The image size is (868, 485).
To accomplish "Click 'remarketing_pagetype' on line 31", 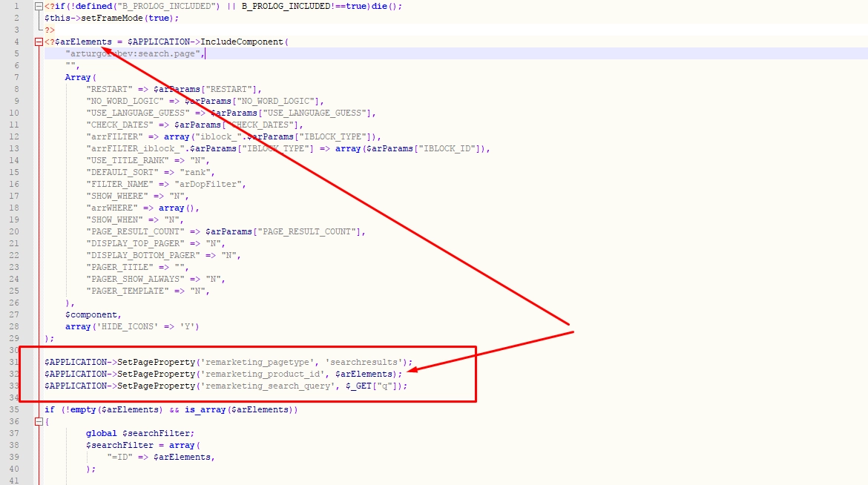I will tap(257, 362).
